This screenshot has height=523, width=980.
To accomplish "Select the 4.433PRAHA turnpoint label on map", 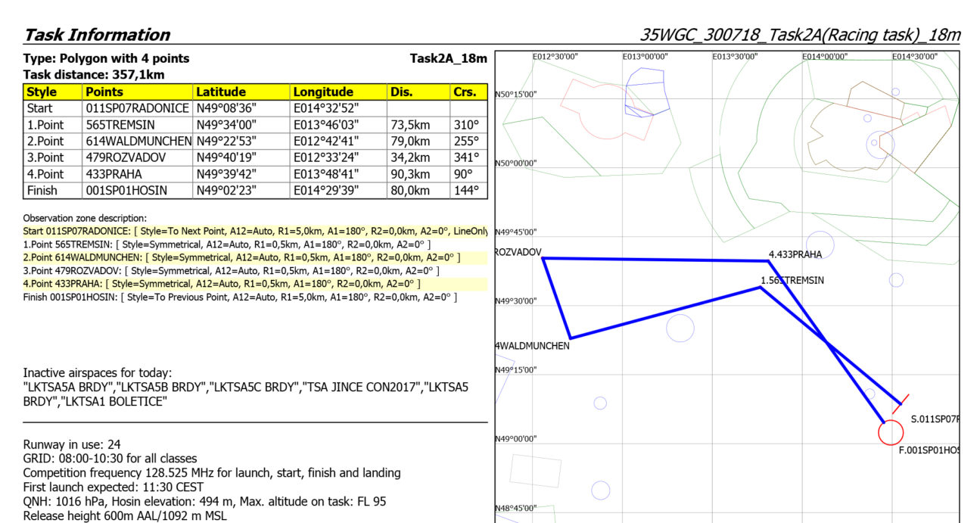I will pyautogui.click(x=795, y=254).
